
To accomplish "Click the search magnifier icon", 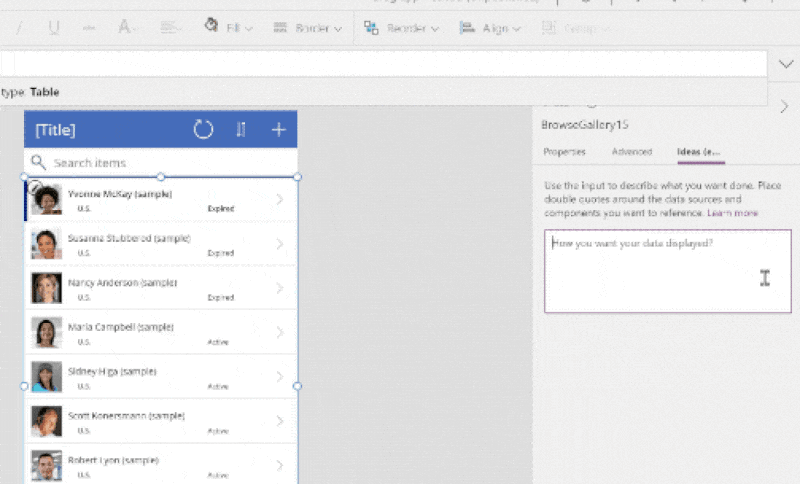I will 38,163.
